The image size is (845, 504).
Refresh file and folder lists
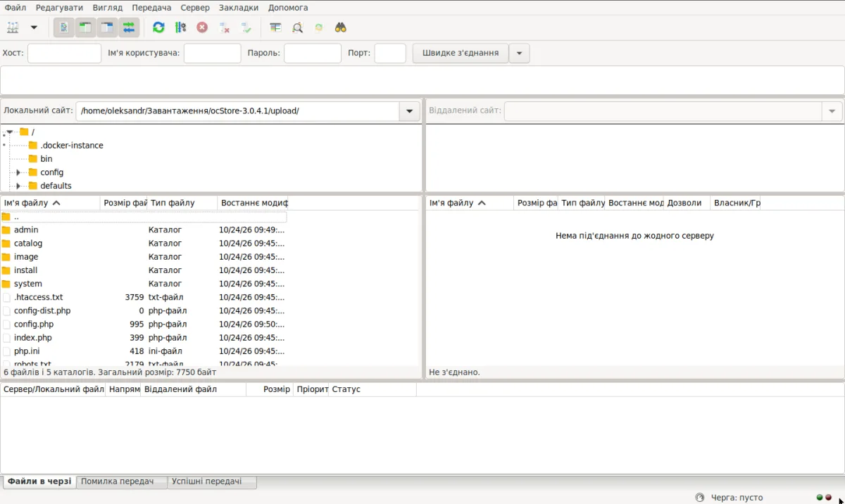click(x=158, y=27)
